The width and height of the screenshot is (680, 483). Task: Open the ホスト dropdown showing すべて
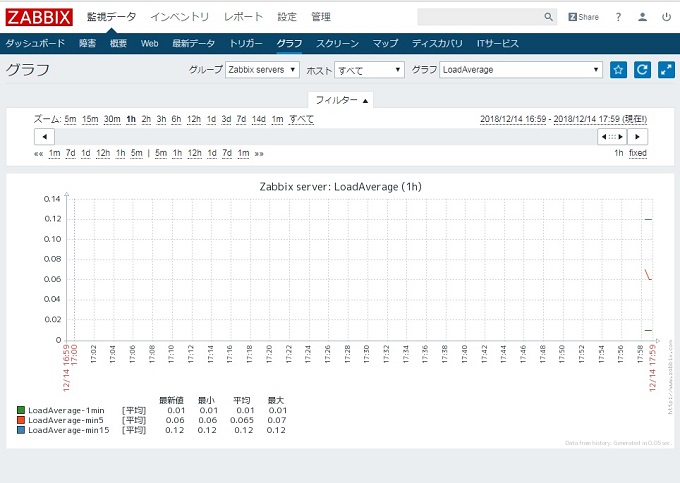tap(369, 70)
